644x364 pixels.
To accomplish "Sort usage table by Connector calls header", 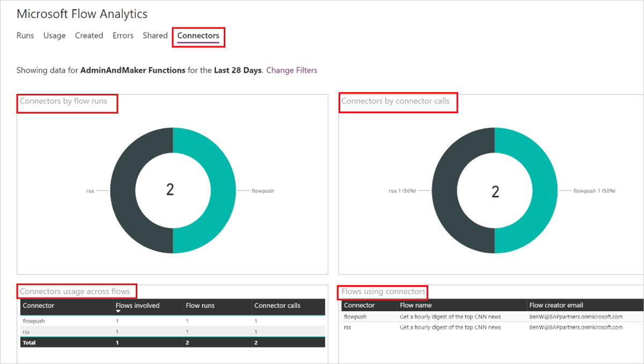I will [x=277, y=306].
